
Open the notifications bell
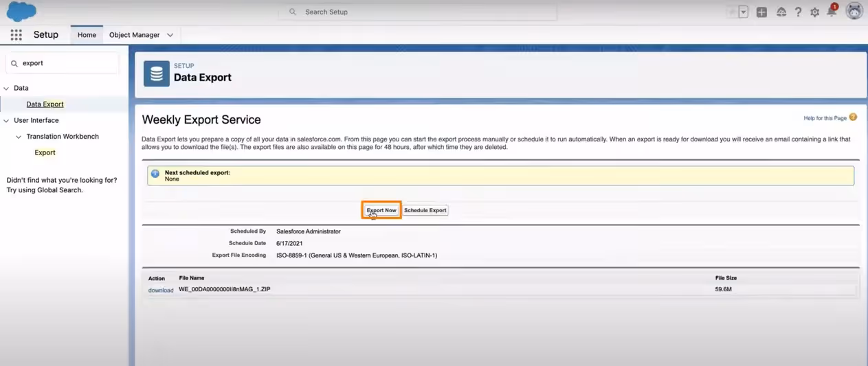832,12
